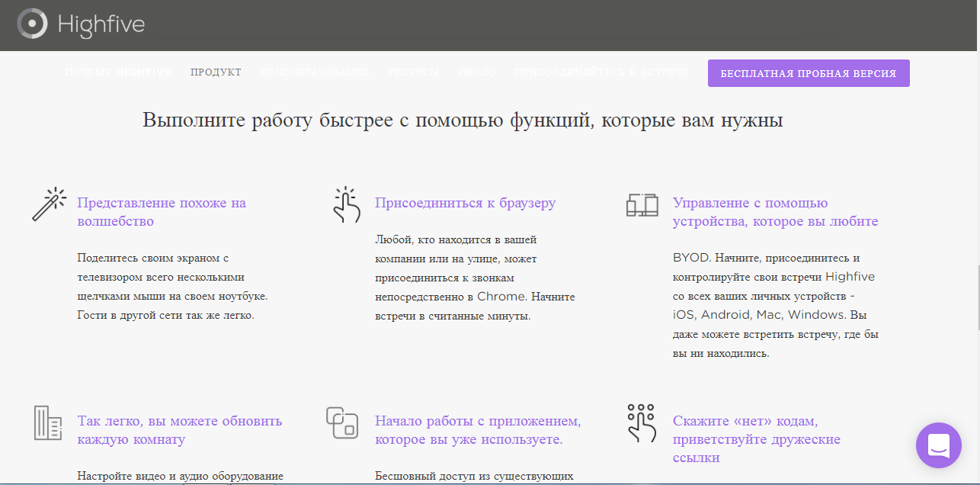This screenshot has height=485, width=980.
Task: Click the Highfive circular logo
Action: point(30,24)
